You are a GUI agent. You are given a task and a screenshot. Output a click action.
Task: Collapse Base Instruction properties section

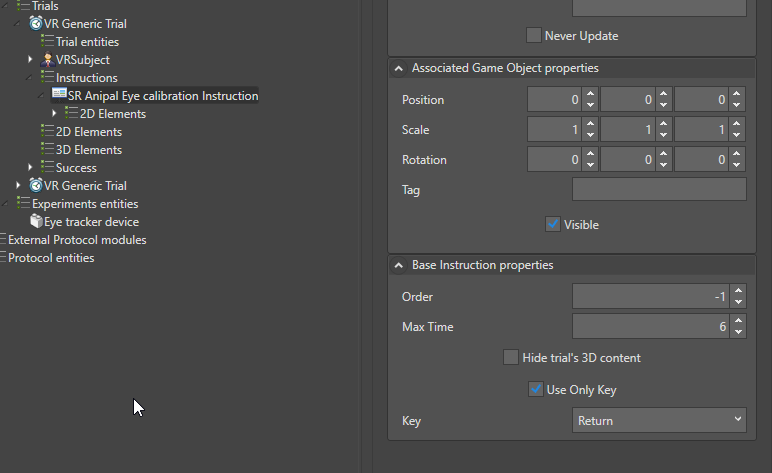point(399,265)
